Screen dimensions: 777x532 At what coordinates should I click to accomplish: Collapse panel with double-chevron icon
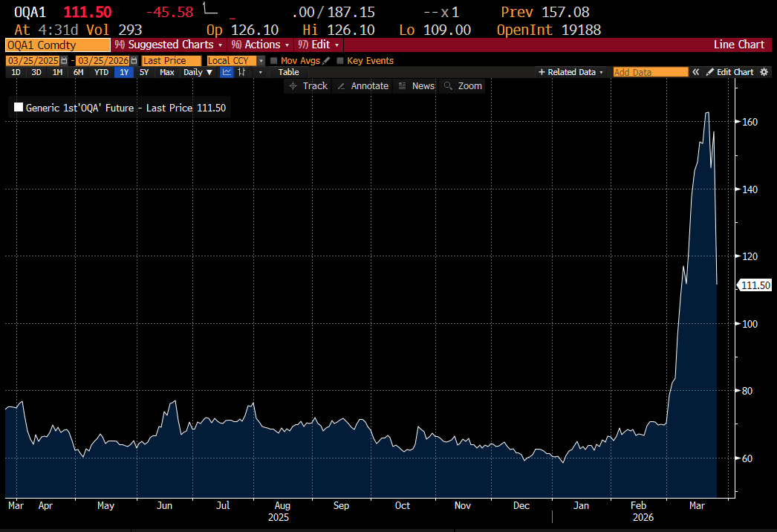click(x=696, y=72)
